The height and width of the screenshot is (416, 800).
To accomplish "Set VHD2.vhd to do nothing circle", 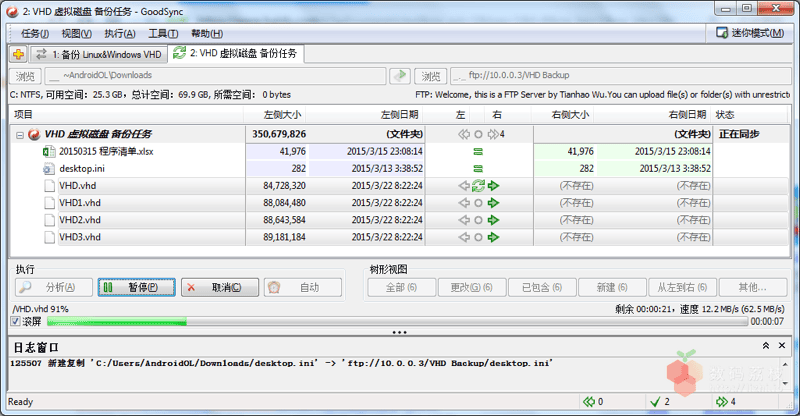I will point(478,220).
